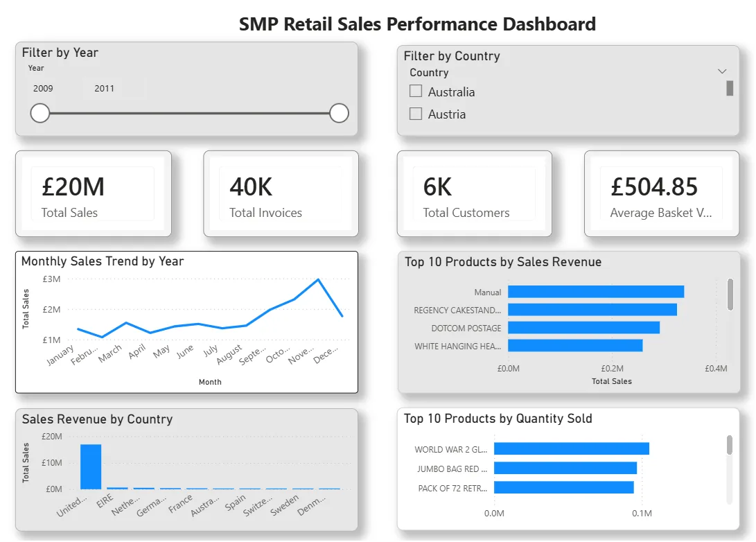756x542 pixels.
Task: Click the WORLD WAR 2 GL... quantity bar
Action: tap(572, 449)
